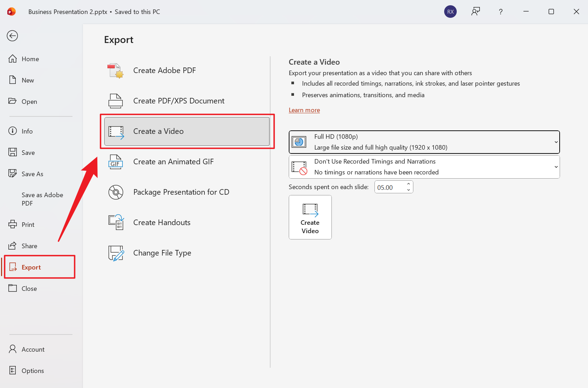
Task: Click the seconds spent on each slide field
Action: [389, 187]
